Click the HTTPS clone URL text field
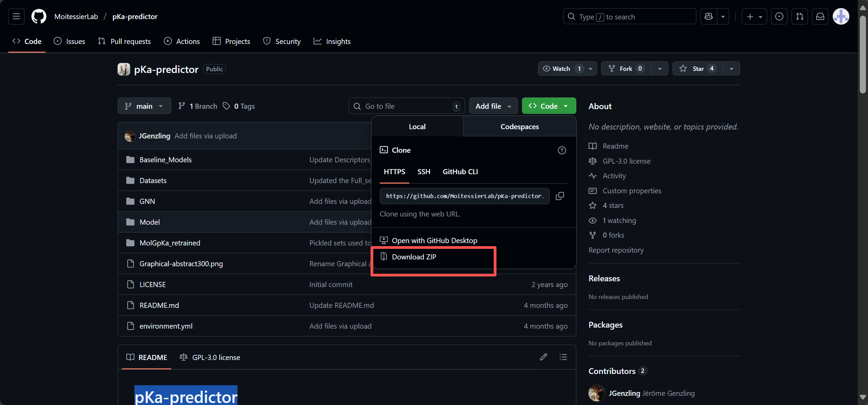This screenshot has width=868, height=405. click(465, 196)
